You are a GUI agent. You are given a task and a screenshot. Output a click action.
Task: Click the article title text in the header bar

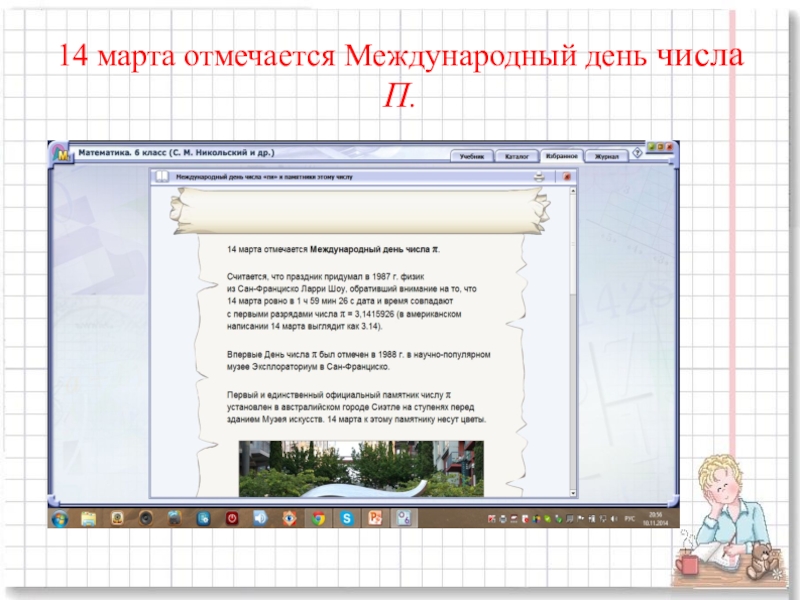[265, 176]
